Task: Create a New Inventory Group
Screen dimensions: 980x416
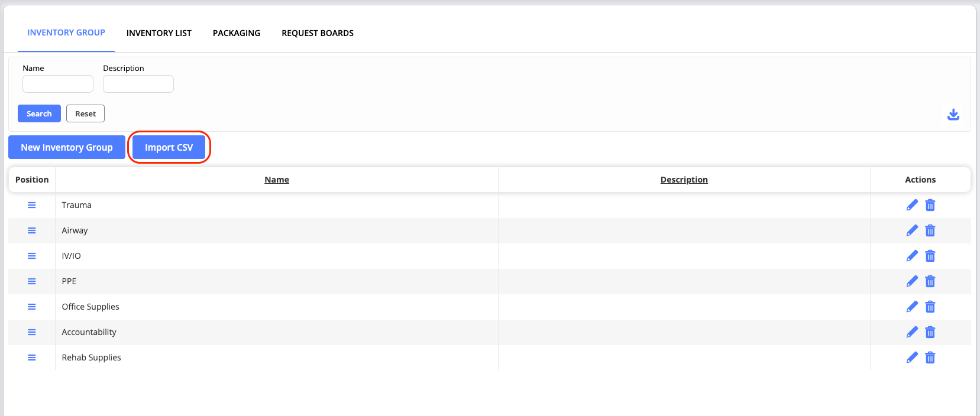Action: tap(67, 147)
